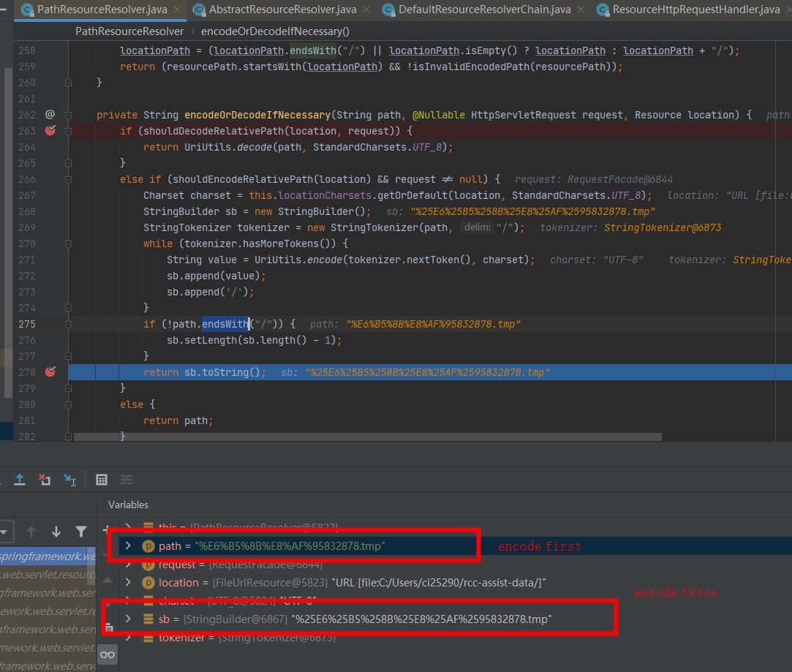Click the Step Out debugger icon

click(x=20, y=480)
